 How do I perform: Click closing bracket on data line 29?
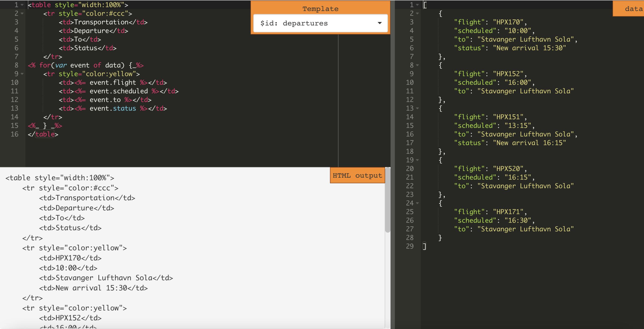pos(424,246)
